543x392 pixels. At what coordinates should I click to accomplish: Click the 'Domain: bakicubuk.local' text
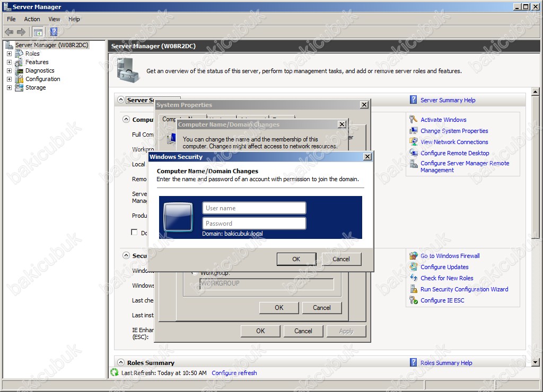pyautogui.click(x=232, y=234)
